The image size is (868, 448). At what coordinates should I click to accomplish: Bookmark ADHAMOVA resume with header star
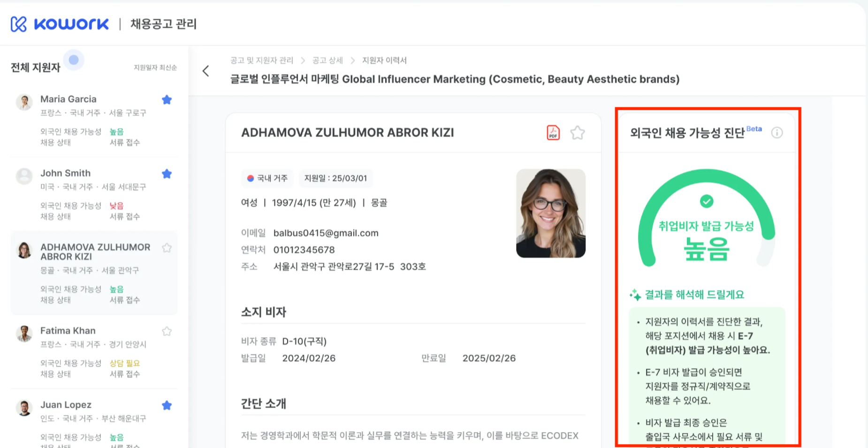(x=578, y=133)
